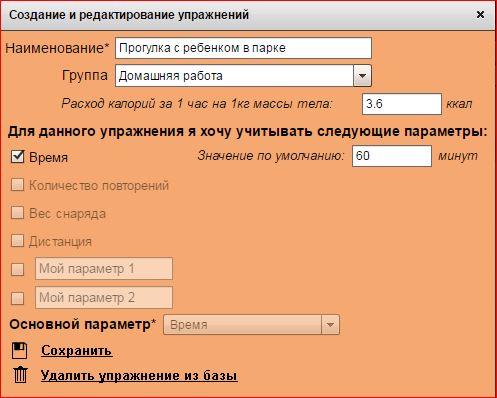Check the Дистанция checkbox
The image size is (497, 398).
(x=17, y=241)
